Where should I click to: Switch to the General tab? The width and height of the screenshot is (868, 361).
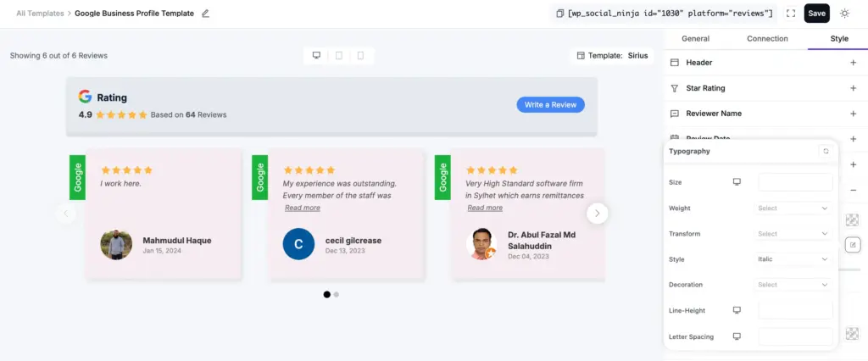click(695, 39)
